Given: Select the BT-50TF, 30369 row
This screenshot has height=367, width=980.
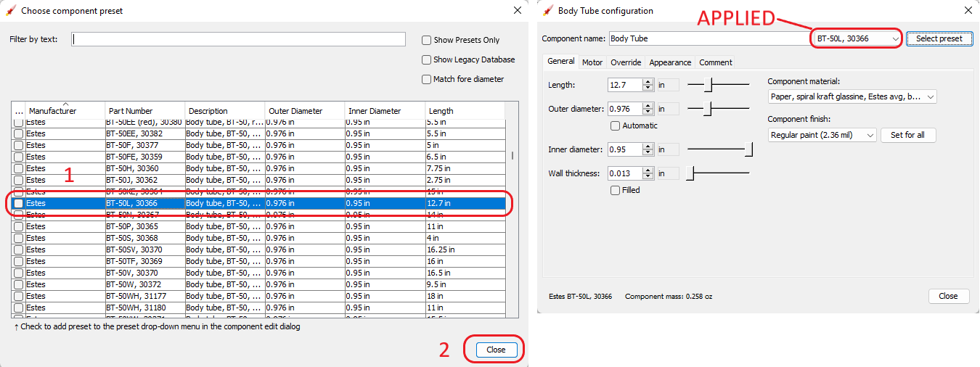Looking at the screenshot, I should point(260,261).
